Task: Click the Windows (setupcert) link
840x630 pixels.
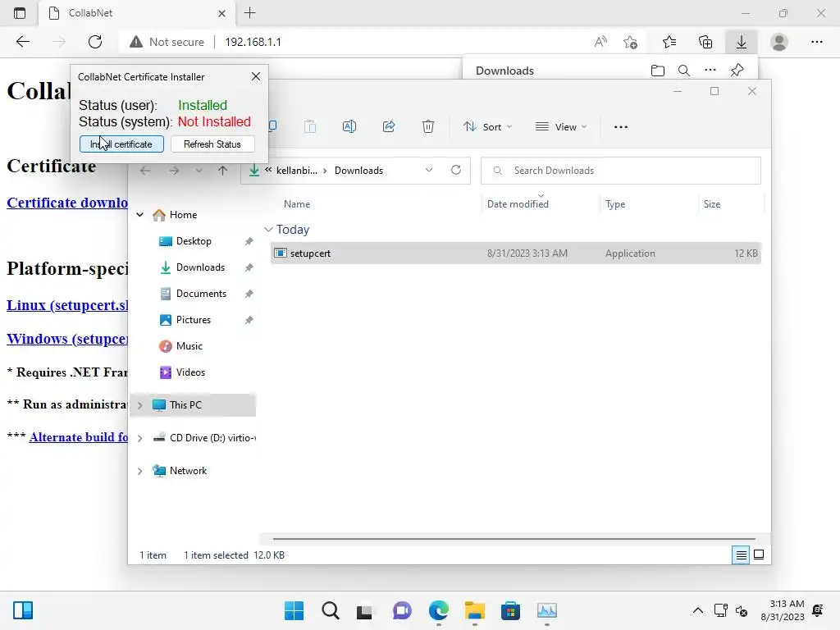Action: [67, 339]
